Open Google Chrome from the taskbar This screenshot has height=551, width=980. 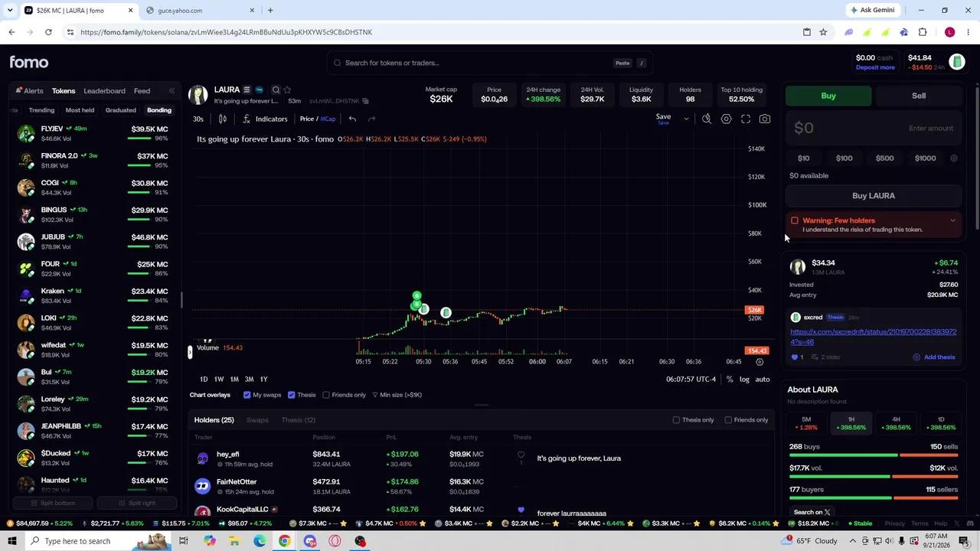coord(284,541)
